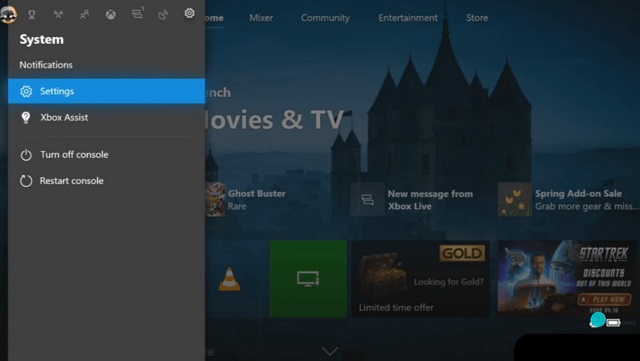Switch to the Entertainment tab
This screenshot has width=640, height=361.
(x=408, y=18)
